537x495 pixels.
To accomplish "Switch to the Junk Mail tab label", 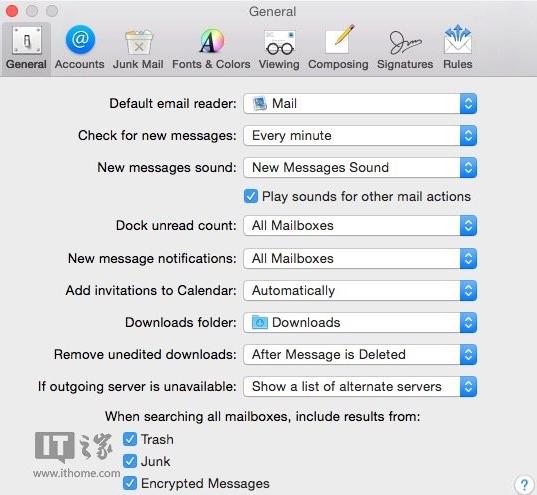I will click(x=138, y=64).
